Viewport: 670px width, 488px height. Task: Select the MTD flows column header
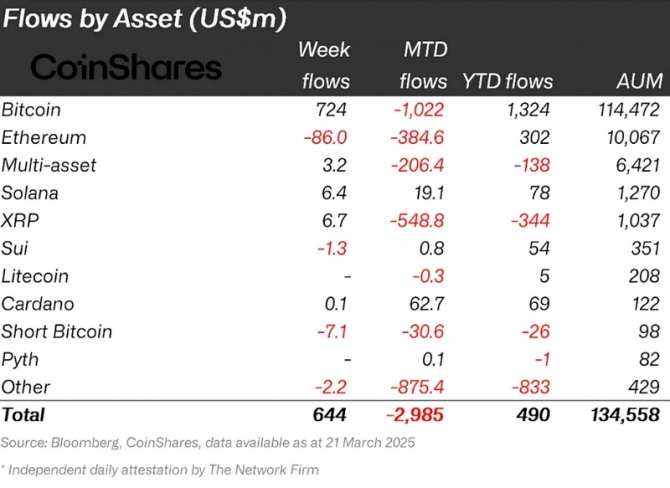(423, 65)
